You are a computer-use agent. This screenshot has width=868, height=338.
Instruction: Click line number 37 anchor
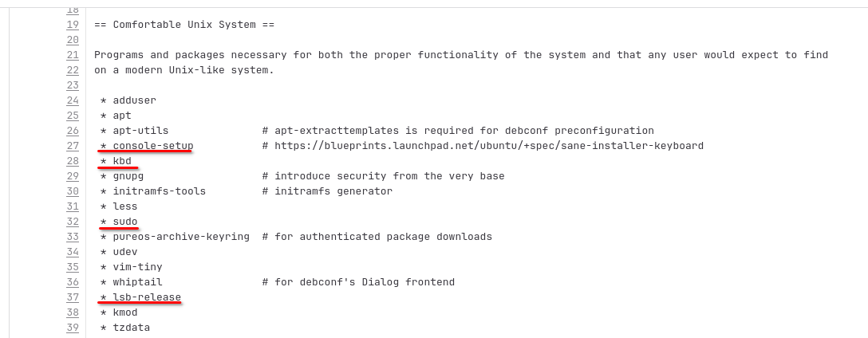tap(73, 297)
